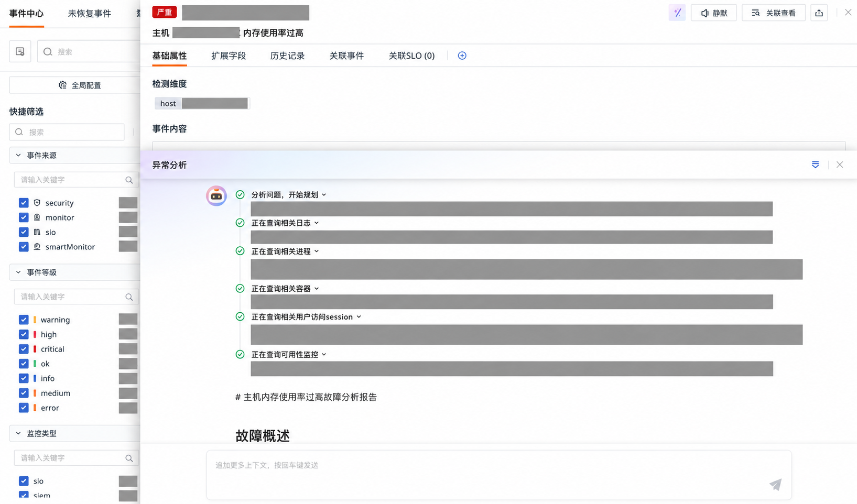The image size is (857, 504).
Task: Collapse the 监控类型 section
Action: tap(18, 434)
